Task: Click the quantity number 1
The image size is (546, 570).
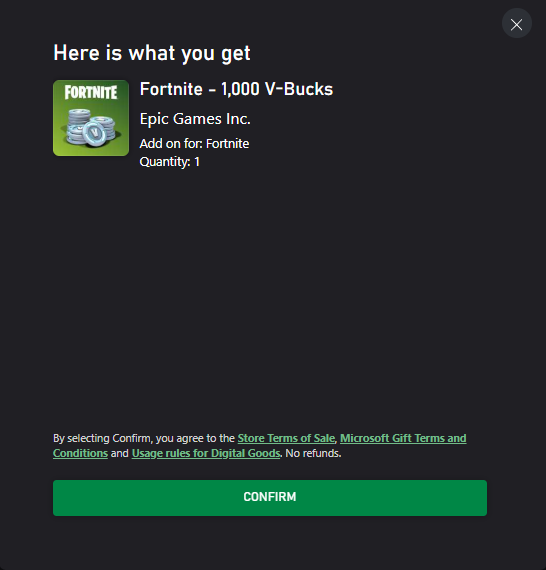Action: [197, 162]
